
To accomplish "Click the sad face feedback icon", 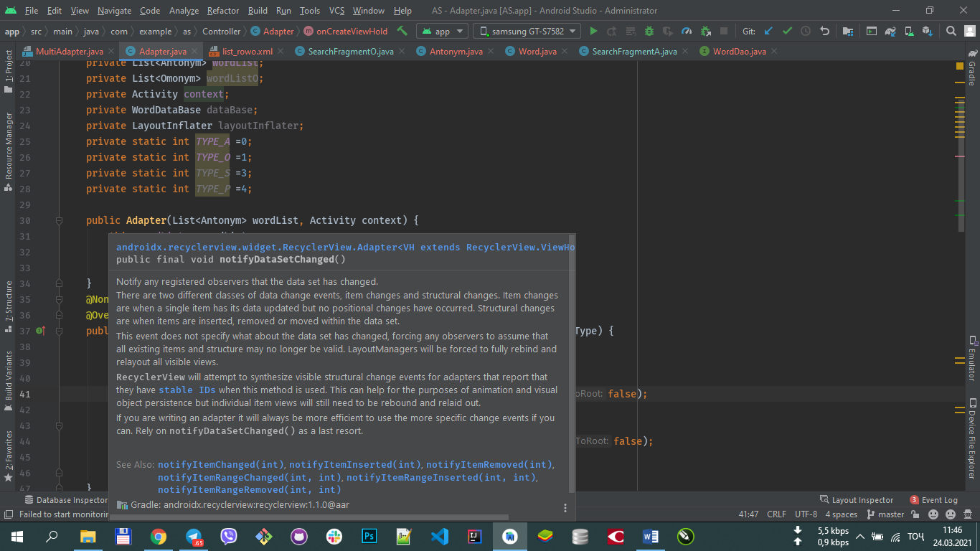I will (951, 514).
